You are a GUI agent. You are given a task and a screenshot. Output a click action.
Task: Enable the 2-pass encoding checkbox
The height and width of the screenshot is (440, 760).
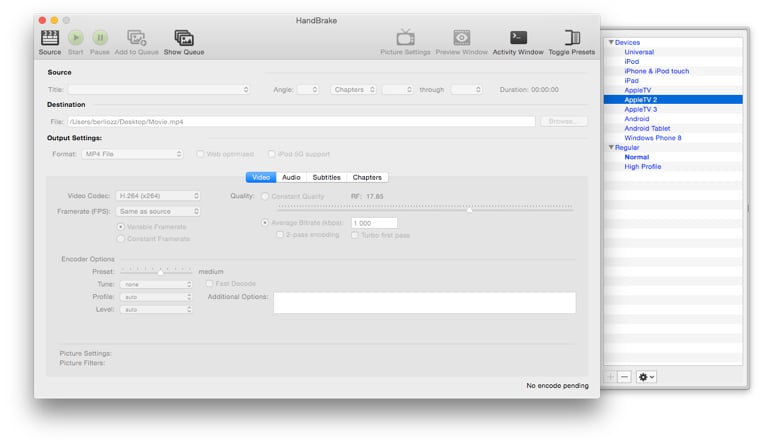coord(280,235)
